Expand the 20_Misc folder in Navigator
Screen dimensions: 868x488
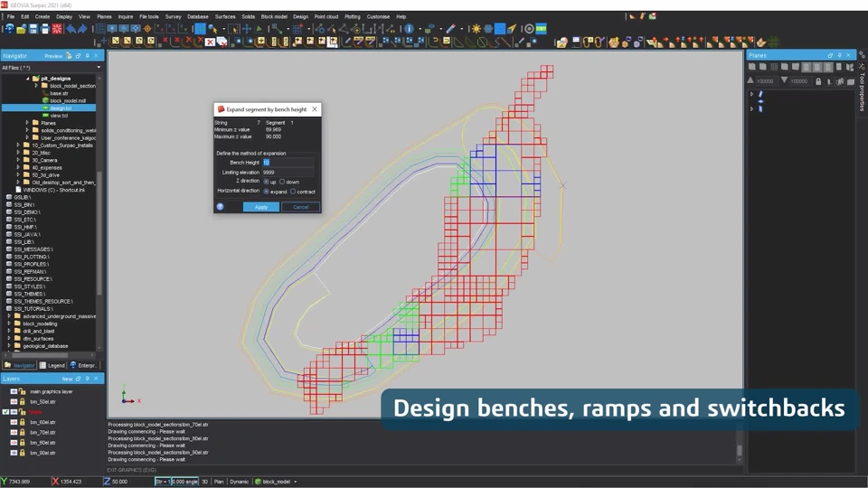point(18,153)
